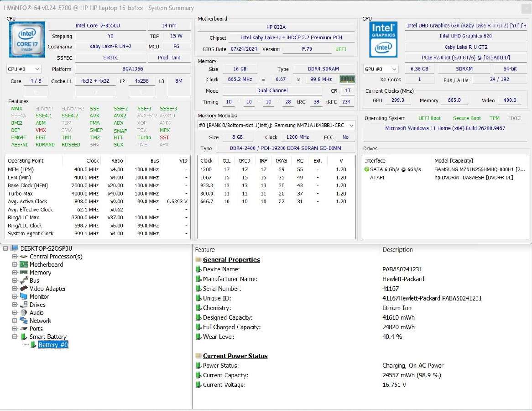Expand the Network tree node
This screenshot has height=411, width=532.
pyautogui.click(x=15, y=320)
